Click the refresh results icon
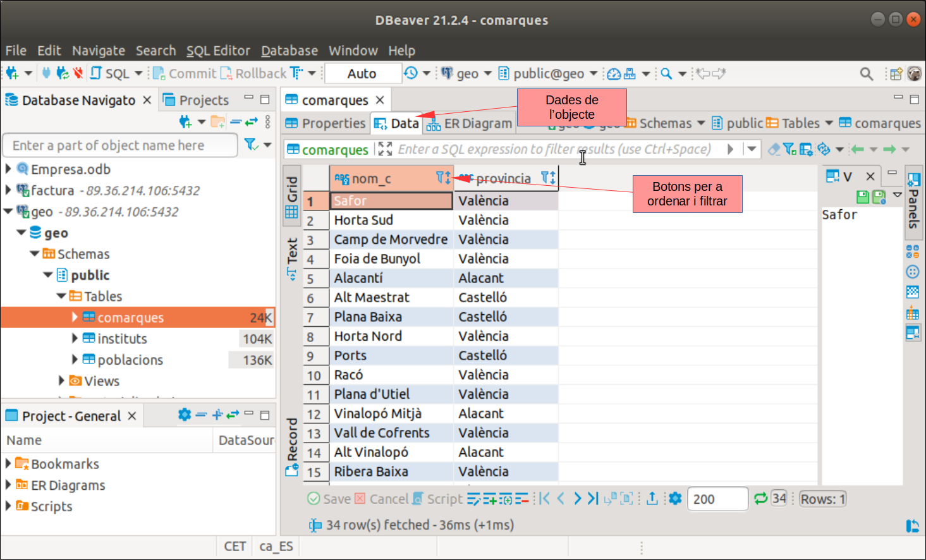926x560 pixels. (760, 499)
